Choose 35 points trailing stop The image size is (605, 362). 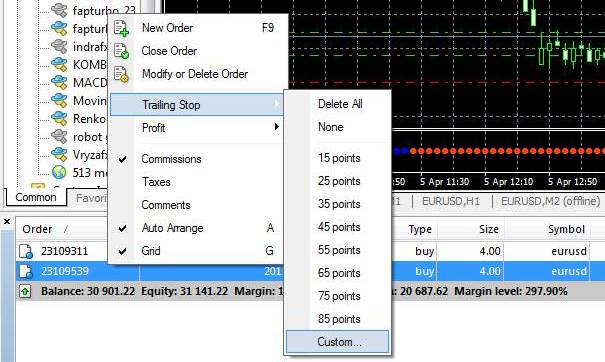(x=338, y=204)
